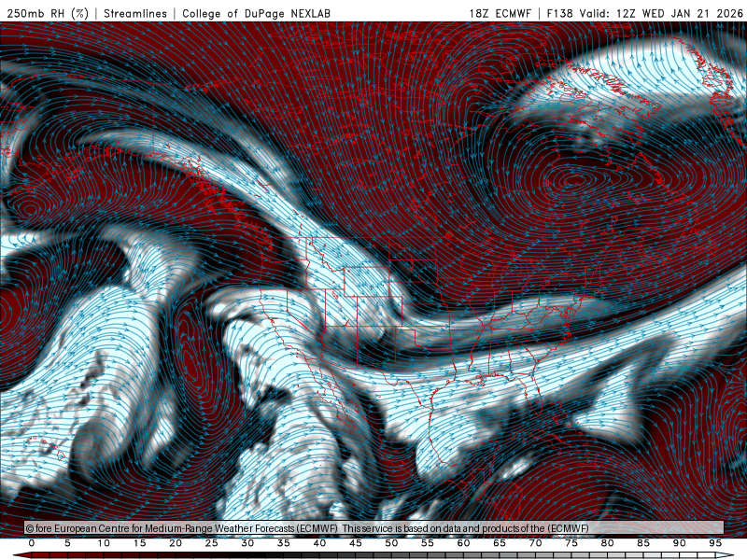Click the color scale label "80"
The width and height of the screenshot is (747, 560).
608,543
